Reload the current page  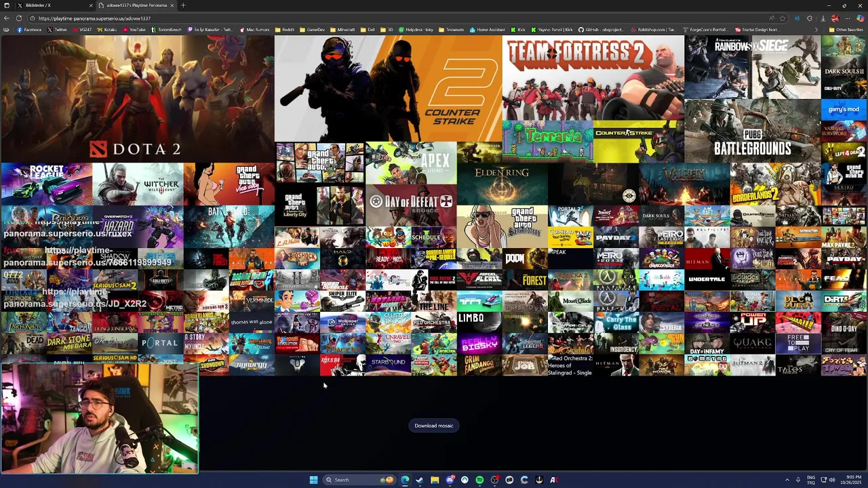(19, 18)
